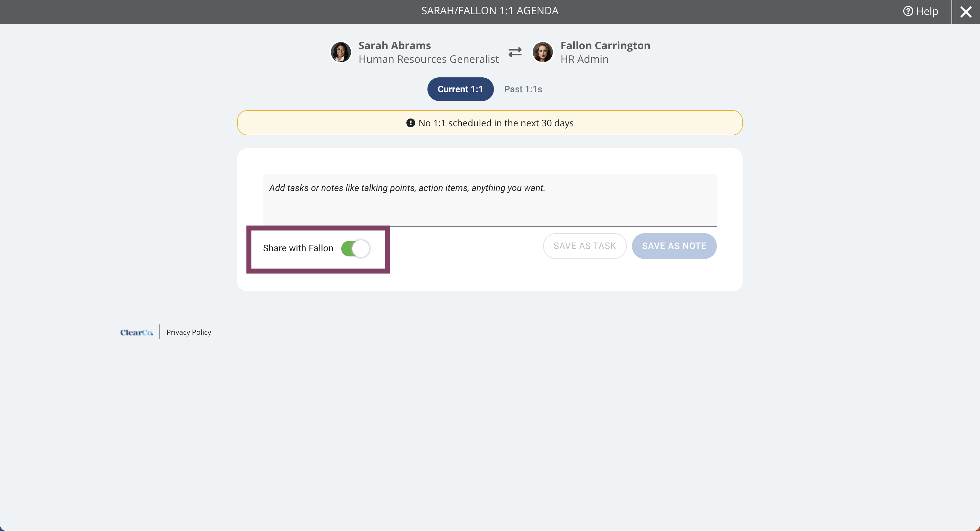Click the Share with Fallon label
980x531 pixels.
(298, 248)
